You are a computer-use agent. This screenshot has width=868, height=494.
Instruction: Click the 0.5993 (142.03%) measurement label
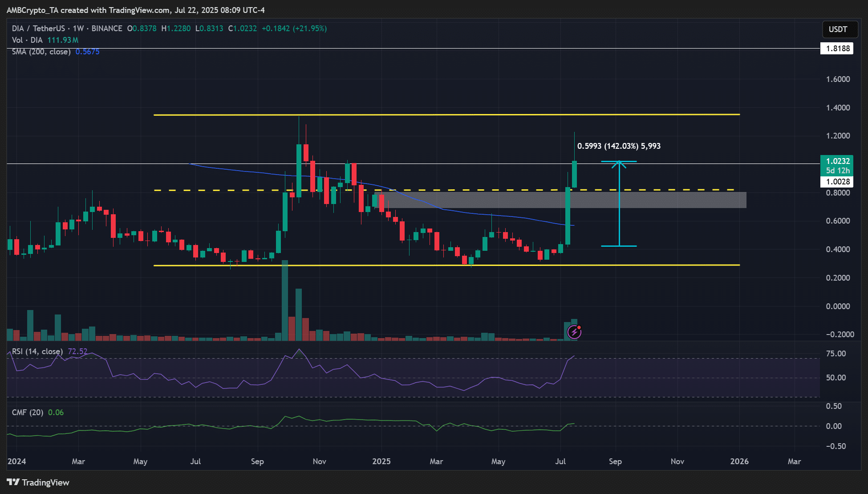[619, 146]
